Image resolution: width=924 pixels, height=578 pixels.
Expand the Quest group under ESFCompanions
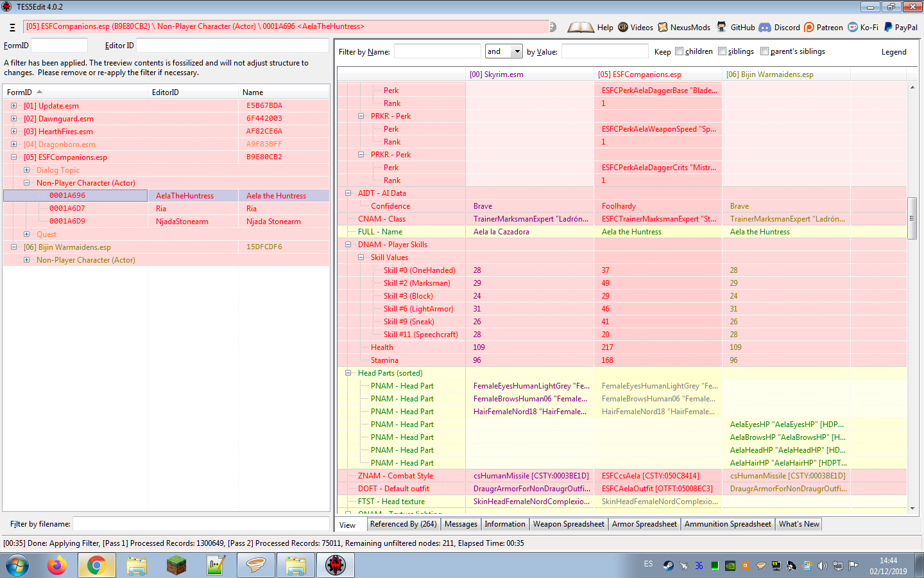[26, 234]
